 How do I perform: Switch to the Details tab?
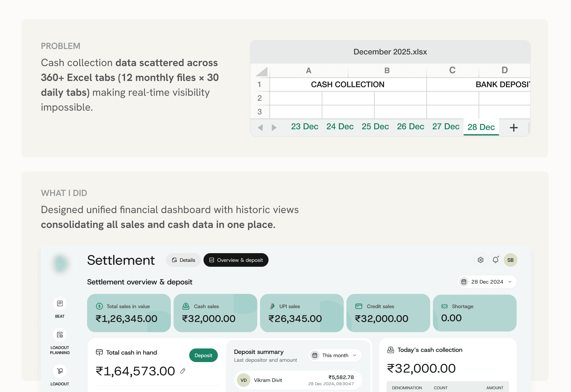click(183, 260)
